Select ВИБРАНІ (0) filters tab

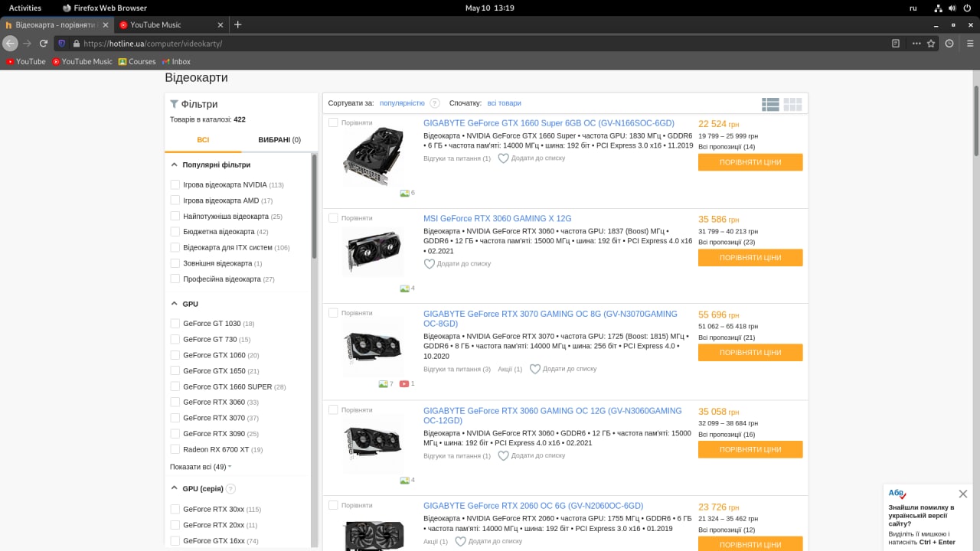pyautogui.click(x=279, y=140)
